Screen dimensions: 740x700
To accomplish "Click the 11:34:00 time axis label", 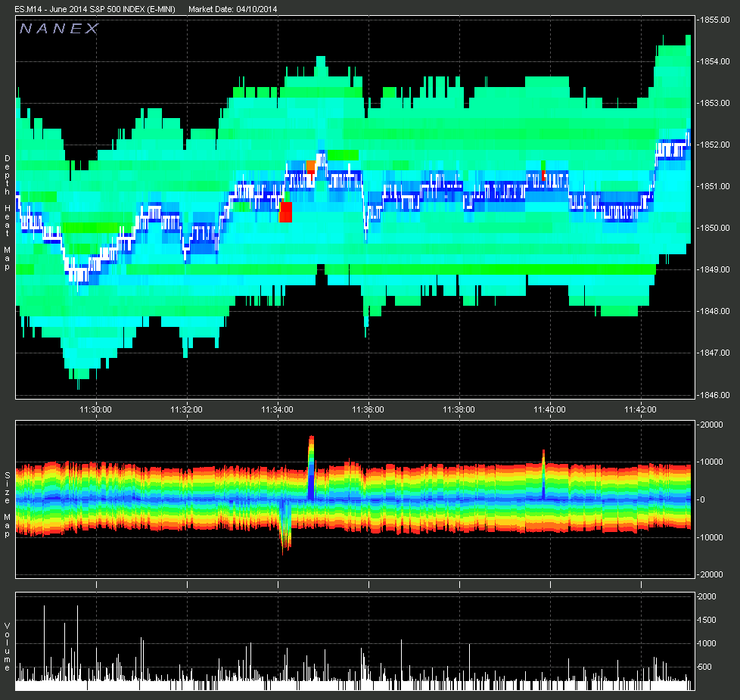I will 278,409.
